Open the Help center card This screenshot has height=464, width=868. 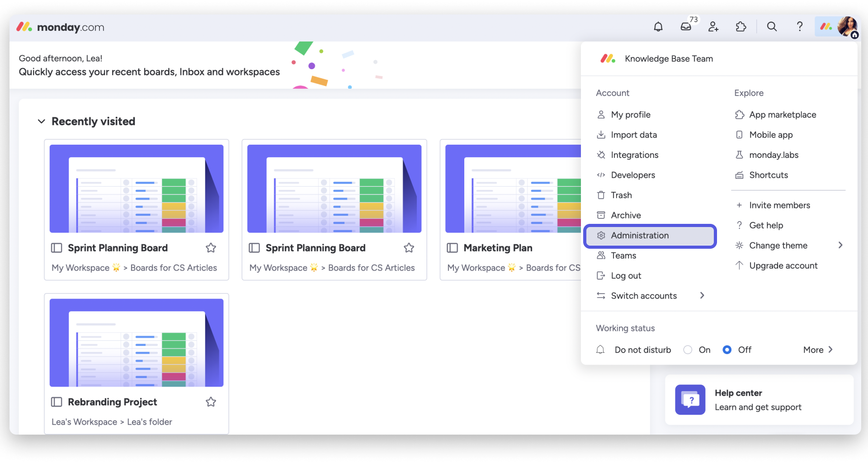[759, 400]
